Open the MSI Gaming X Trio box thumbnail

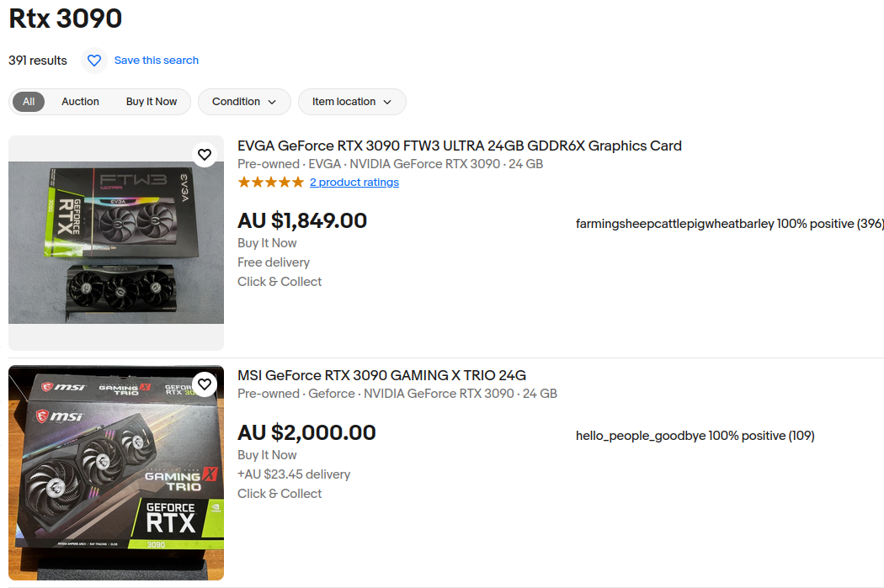(x=116, y=473)
